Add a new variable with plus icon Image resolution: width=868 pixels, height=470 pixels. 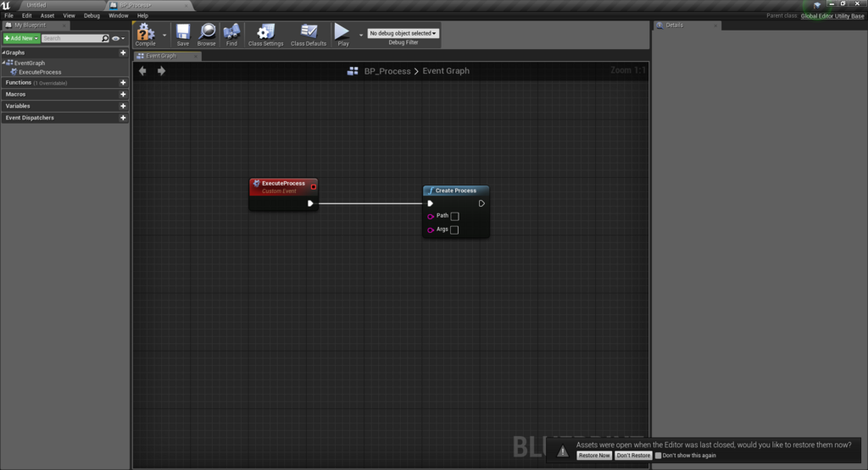tap(123, 106)
